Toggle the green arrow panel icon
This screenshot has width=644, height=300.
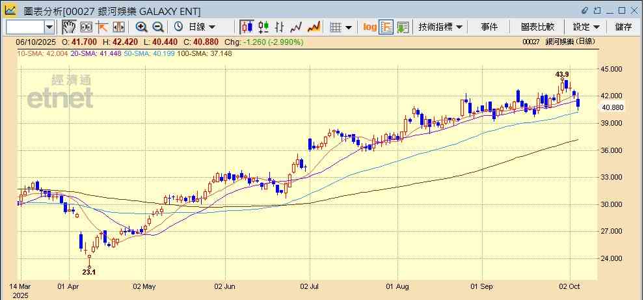(x=403, y=27)
